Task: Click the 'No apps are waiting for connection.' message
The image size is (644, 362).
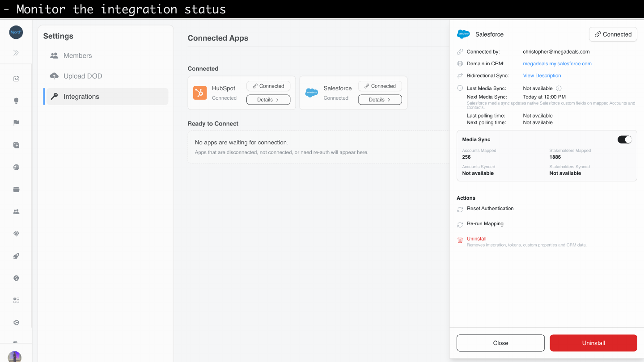Action: [241, 143]
